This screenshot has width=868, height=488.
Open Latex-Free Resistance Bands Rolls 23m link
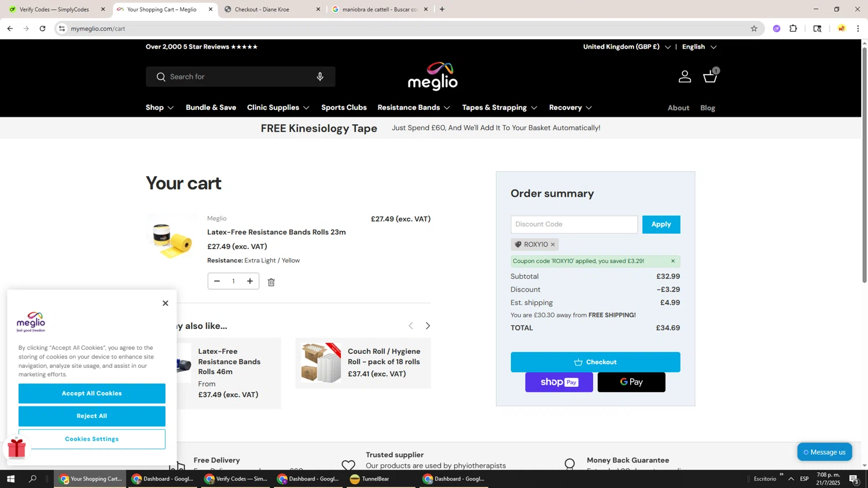click(x=277, y=232)
